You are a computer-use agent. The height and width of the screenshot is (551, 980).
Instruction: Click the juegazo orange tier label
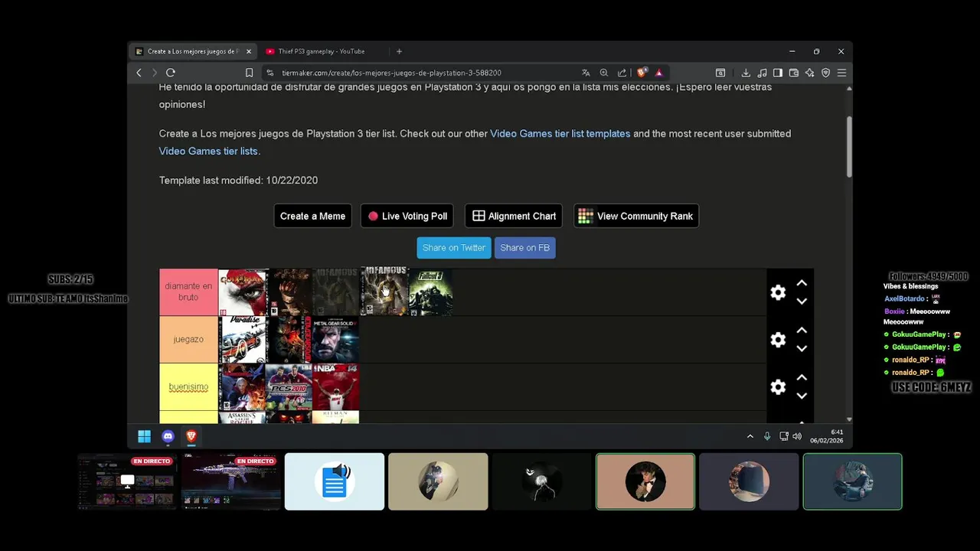click(188, 339)
